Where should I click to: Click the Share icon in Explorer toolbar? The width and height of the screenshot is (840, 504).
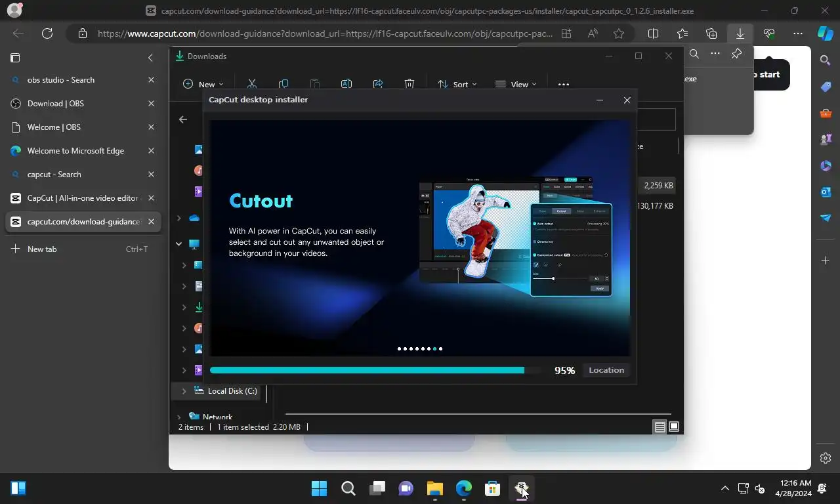point(378,84)
